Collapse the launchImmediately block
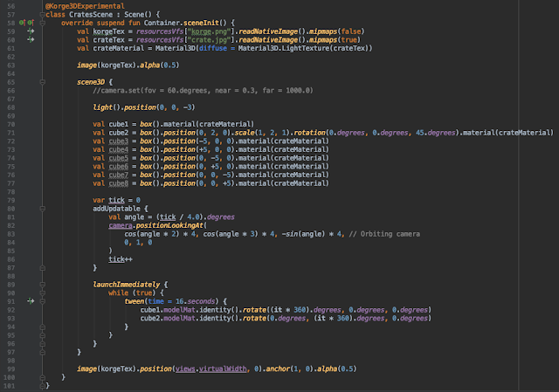 click(41, 284)
